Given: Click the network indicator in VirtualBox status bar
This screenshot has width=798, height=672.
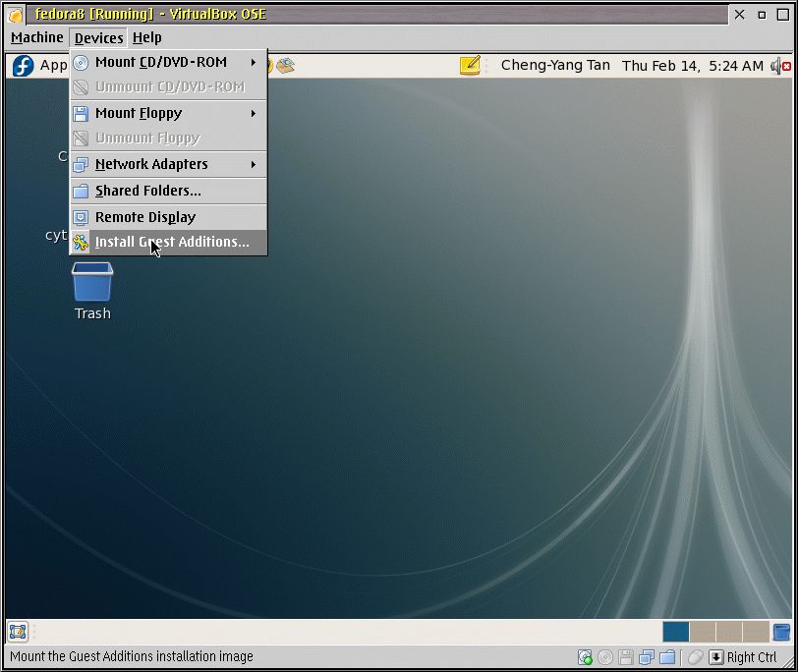Looking at the screenshot, I should point(647,657).
